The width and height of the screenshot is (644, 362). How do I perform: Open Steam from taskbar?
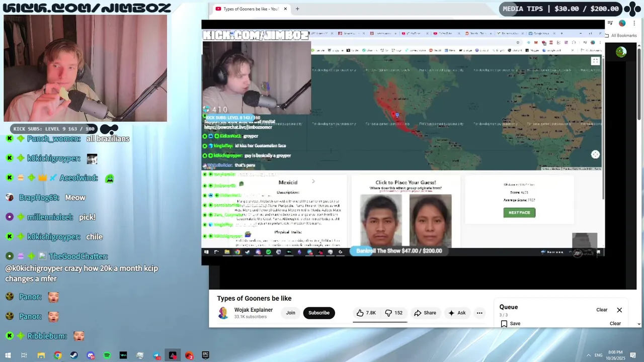pyautogui.click(x=74, y=355)
